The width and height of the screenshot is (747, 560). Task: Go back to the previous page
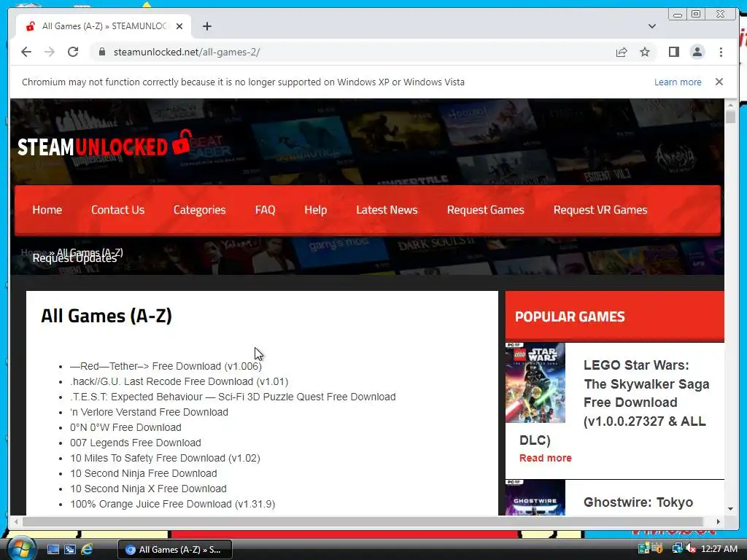26,52
